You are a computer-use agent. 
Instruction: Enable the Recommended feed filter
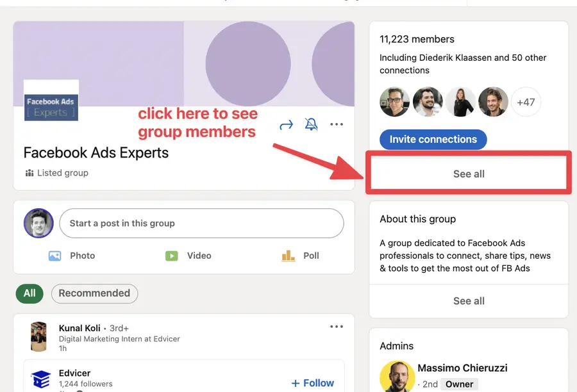point(94,293)
